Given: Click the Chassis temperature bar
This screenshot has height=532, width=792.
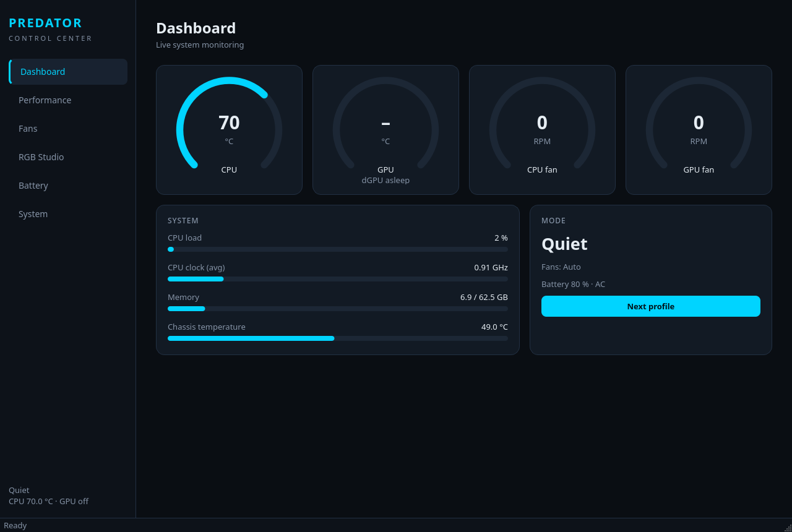Looking at the screenshot, I should click(338, 338).
